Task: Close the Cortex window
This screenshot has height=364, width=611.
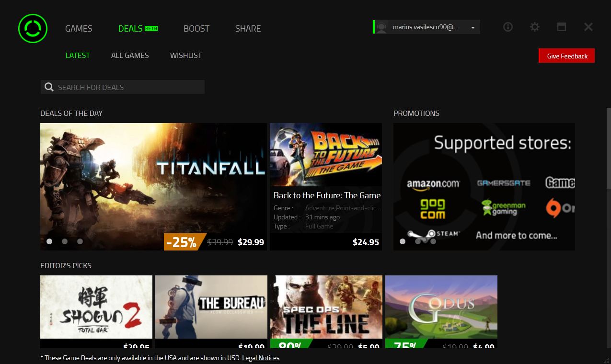Action: [588, 27]
